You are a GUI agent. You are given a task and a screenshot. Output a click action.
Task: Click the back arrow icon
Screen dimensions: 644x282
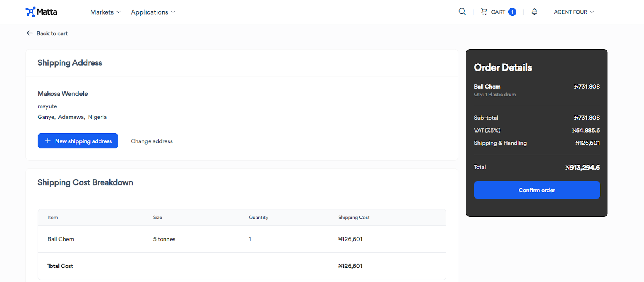[29, 33]
